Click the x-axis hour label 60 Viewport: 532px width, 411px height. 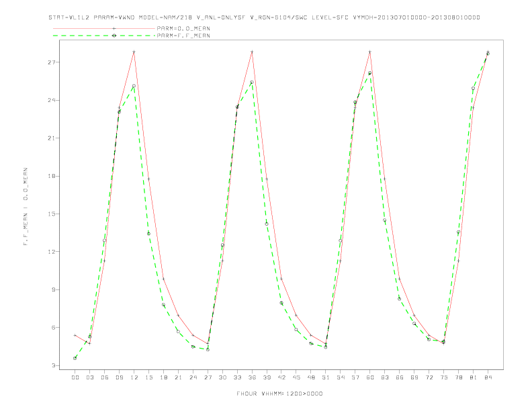pos(370,377)
